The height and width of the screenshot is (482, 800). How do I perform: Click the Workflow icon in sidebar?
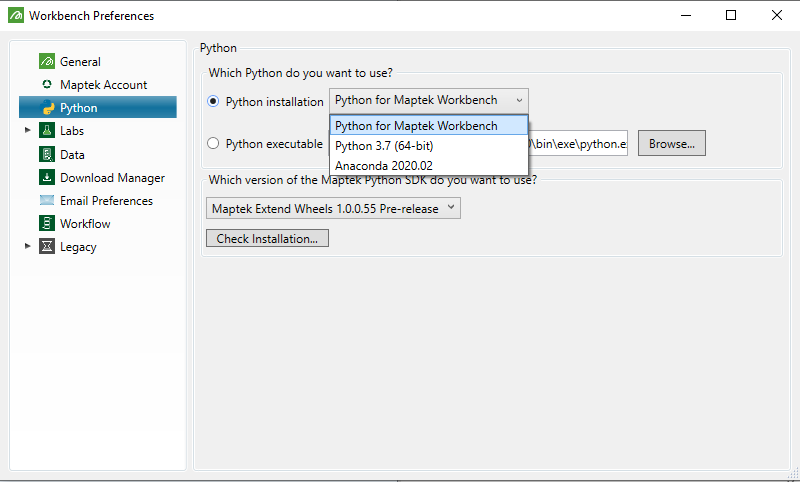pyautogui.click(x=47, y=223)
